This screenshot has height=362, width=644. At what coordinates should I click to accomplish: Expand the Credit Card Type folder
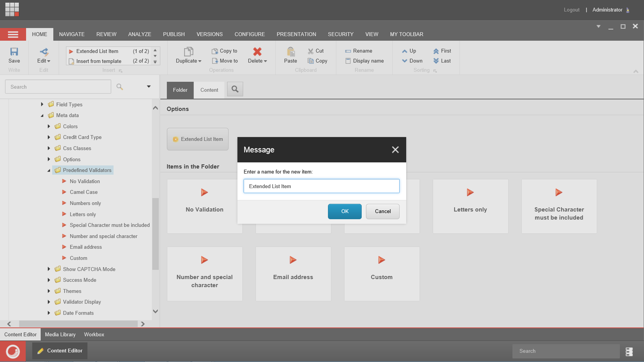pyautogui.click(x=49, y=137)
